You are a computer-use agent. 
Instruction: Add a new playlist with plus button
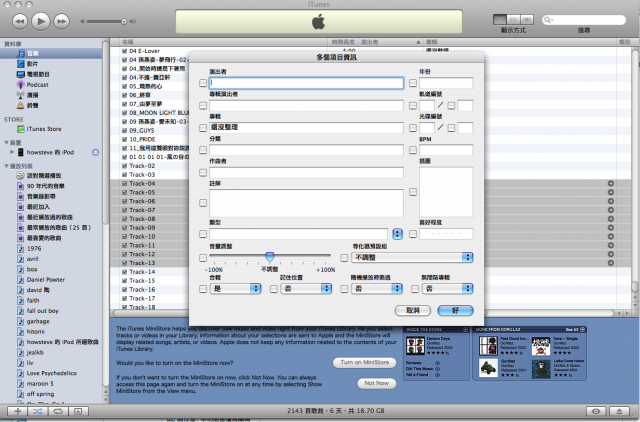pyautogui.click(x=16, y=411)
